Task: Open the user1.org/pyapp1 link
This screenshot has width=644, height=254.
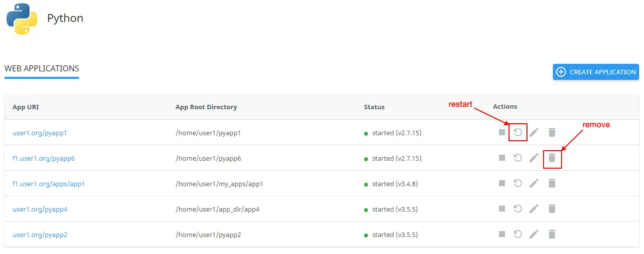Action: (x=39, y=133)
